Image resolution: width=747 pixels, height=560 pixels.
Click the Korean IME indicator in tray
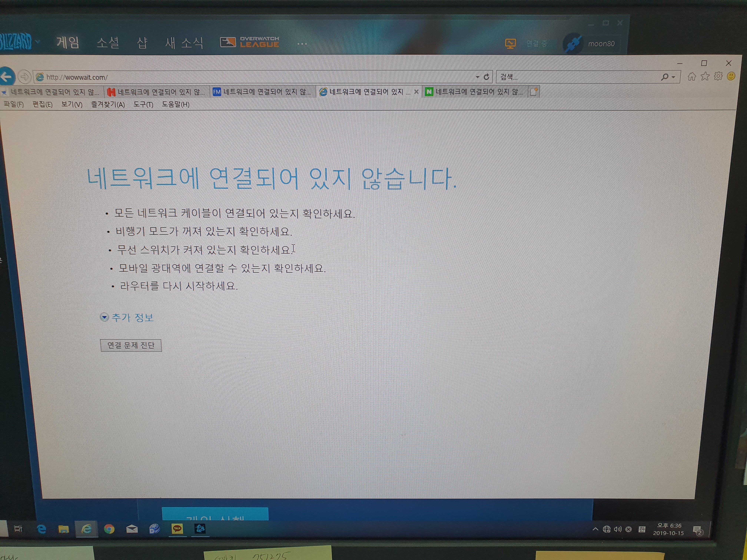(642, 529)
